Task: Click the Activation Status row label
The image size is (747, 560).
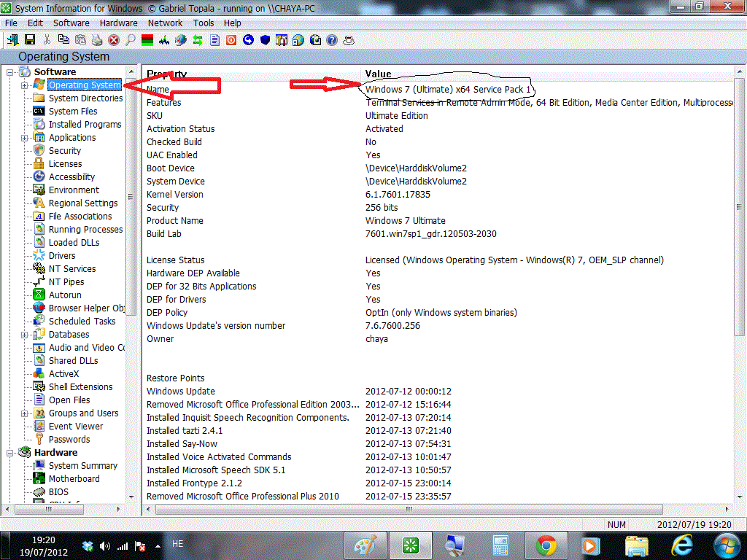Action: 181,128
